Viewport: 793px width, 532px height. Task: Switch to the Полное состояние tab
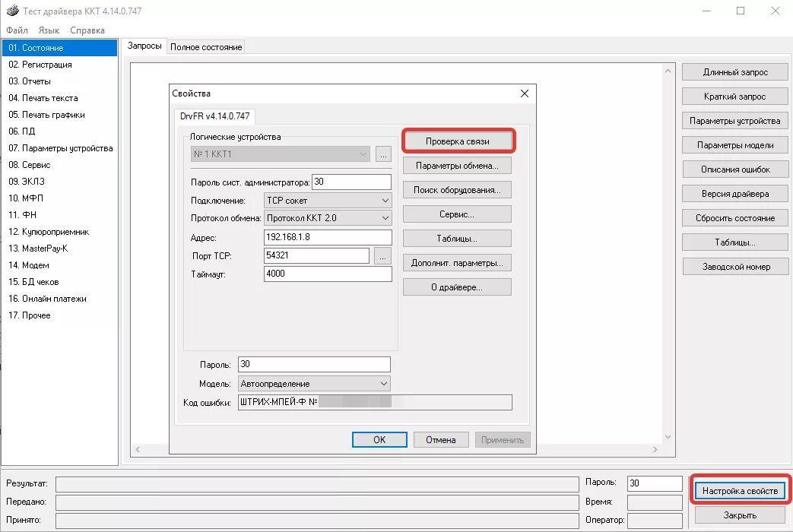(x=206, y=47)
